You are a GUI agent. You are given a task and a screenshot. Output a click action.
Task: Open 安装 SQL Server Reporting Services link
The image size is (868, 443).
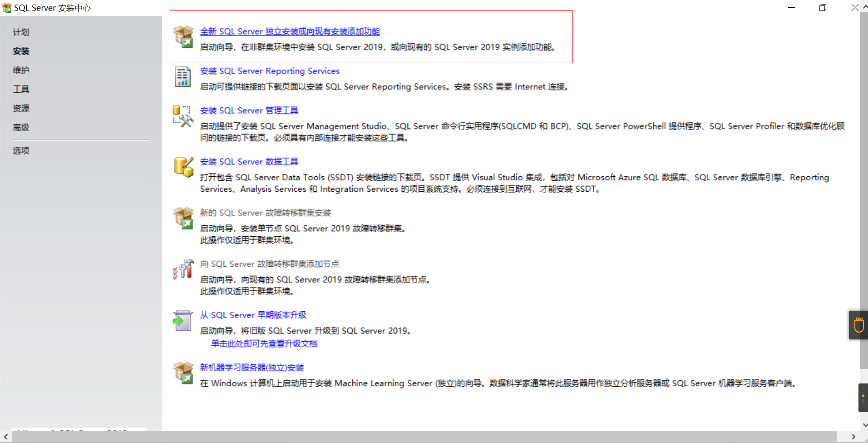coord(270,71)
